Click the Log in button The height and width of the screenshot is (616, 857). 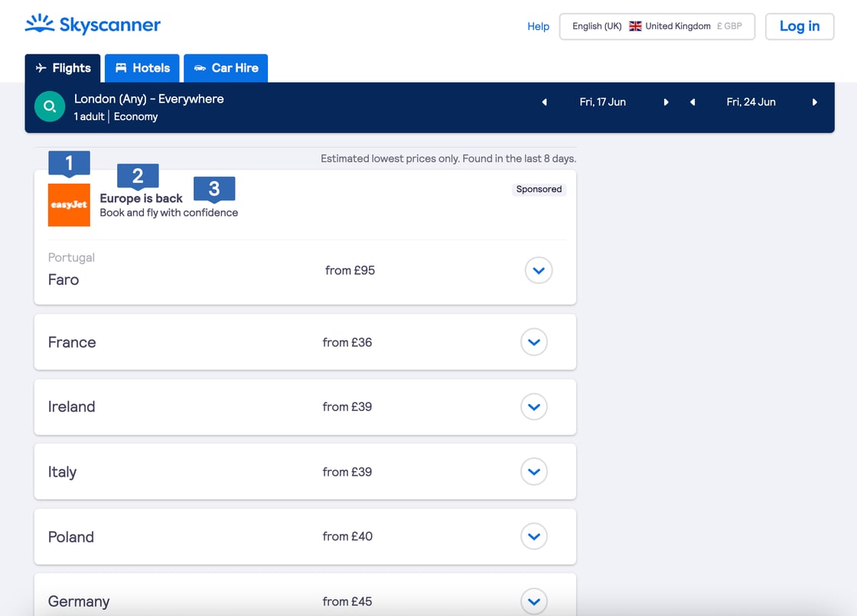coord(800,26)
